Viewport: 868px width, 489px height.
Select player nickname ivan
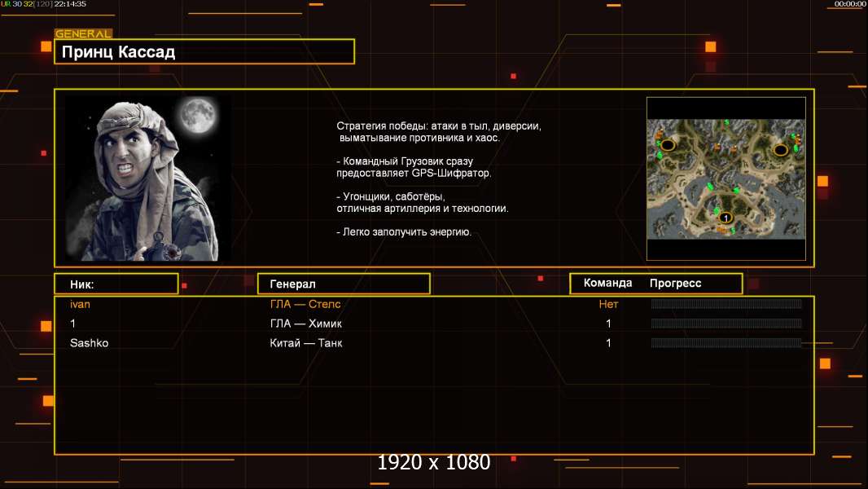81,304
